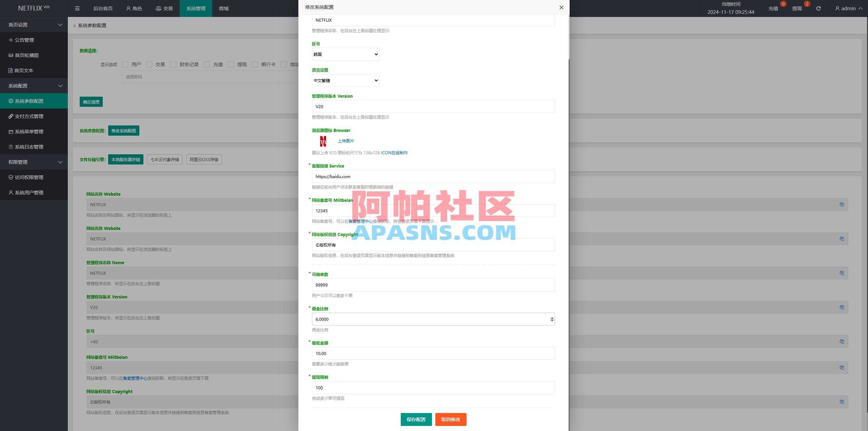Check the 用户 checkbox in 数据清理
Viewport: 868px width, 431px height.
pyautogui.click(x=125, y=64)
